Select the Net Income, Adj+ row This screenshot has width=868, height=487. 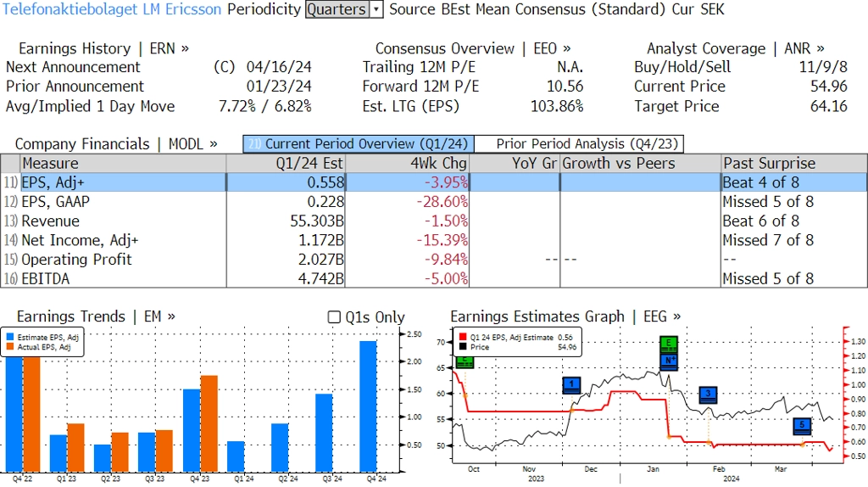(x=434, y=240)
